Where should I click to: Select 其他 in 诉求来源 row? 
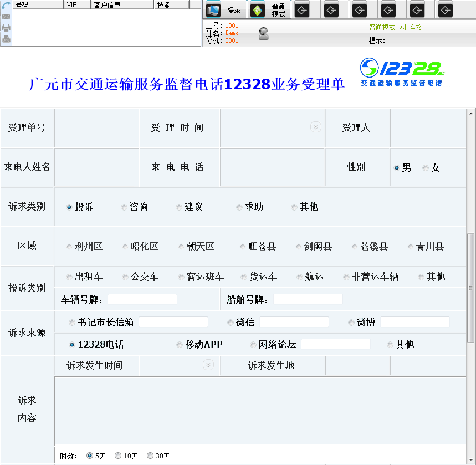pos(390,345)
